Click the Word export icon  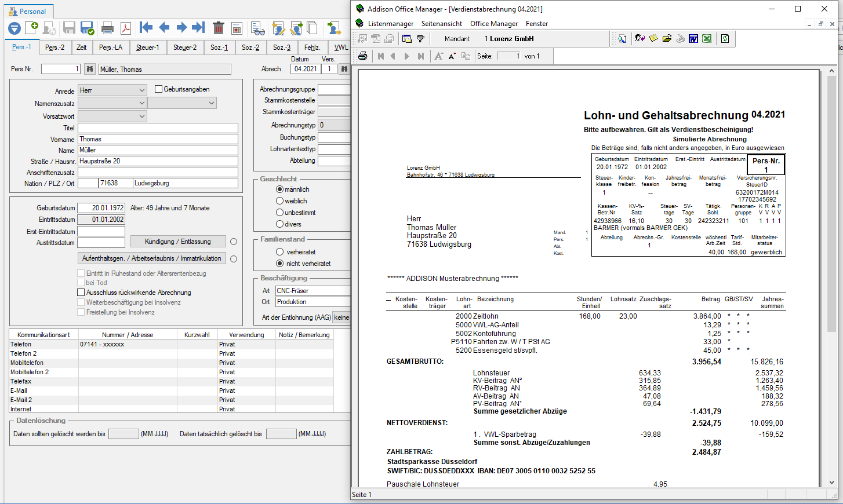point(693,39)
